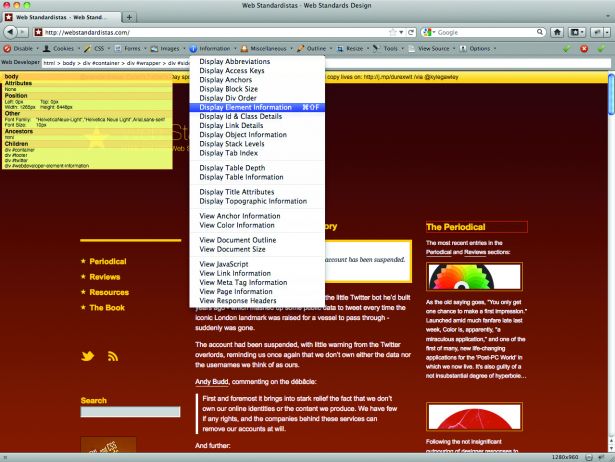615x462 pixels.
Task: Follow the Andy Budd link
Action: pos(212,382)
